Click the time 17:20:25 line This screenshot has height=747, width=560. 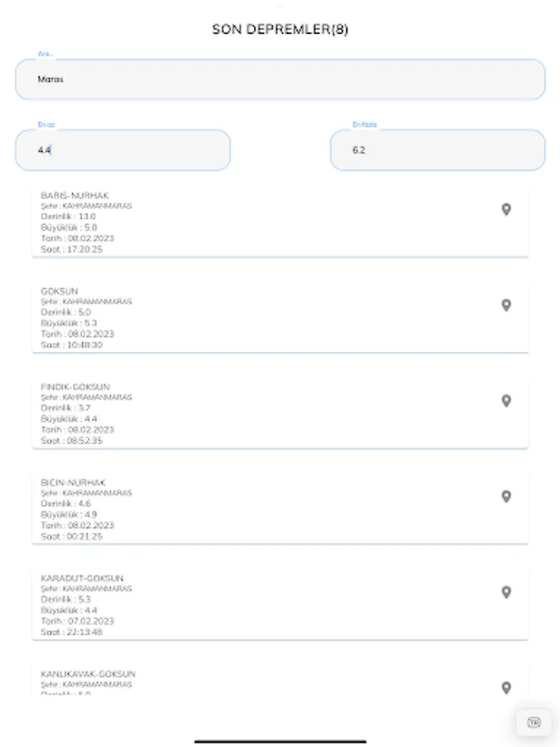pos(72,249)
